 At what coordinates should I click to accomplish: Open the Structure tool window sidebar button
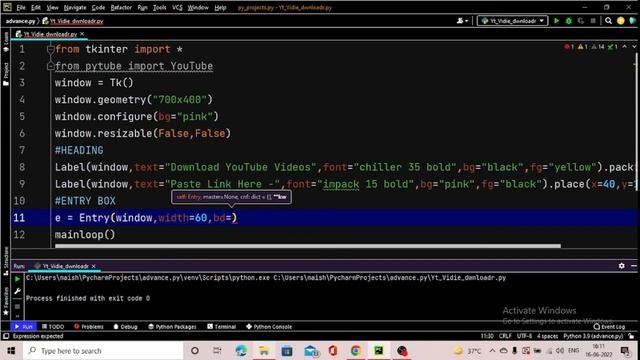pyautogui.click(x=6, y=260)
